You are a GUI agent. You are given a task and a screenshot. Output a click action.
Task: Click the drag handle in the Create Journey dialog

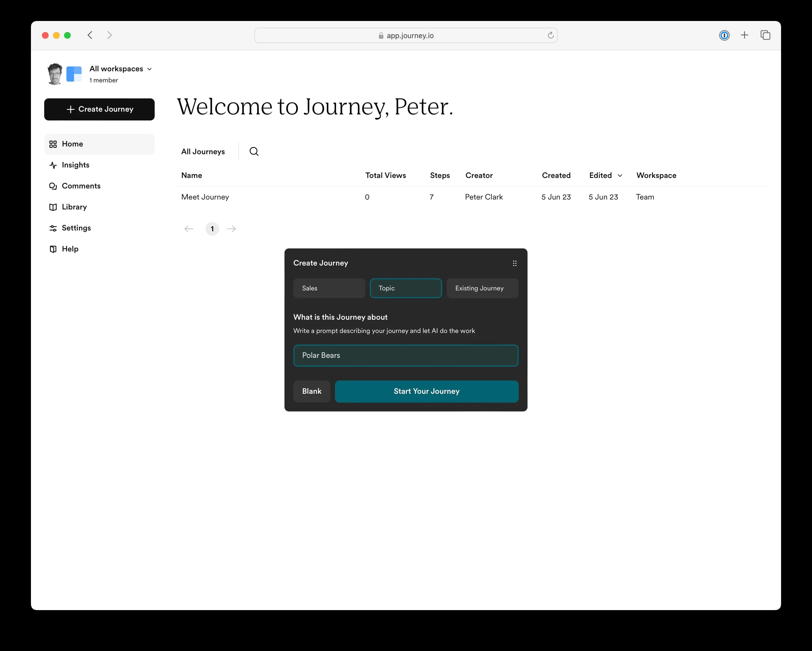515,263
